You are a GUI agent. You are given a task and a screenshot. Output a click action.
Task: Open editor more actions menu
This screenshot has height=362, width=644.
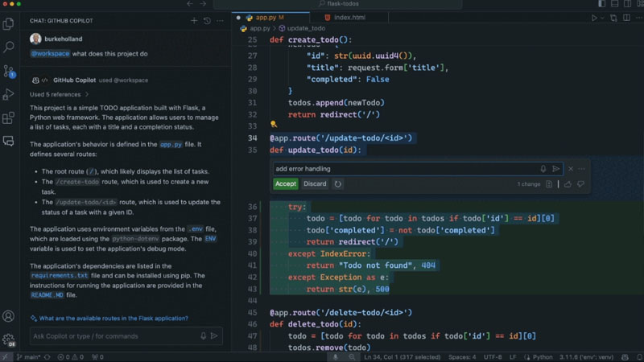(639, 18)
